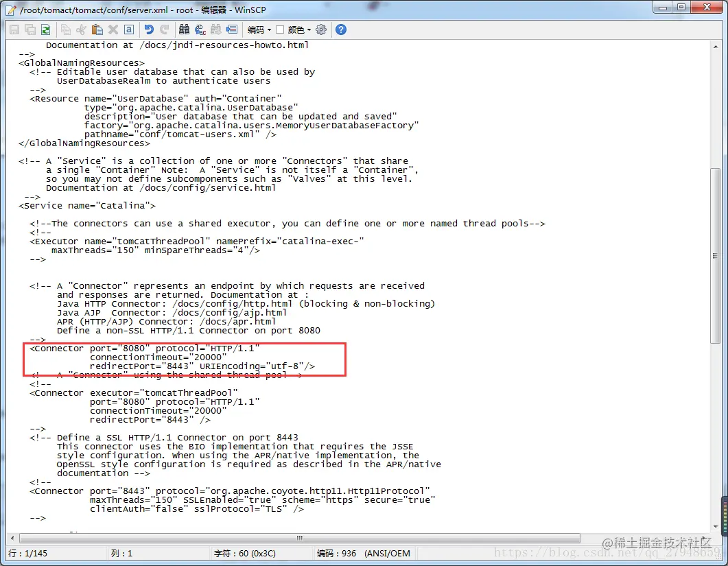Click the Delete X icon
Image resolution: width=728 pixels, height=566 pixels.
tap(113, 30)
